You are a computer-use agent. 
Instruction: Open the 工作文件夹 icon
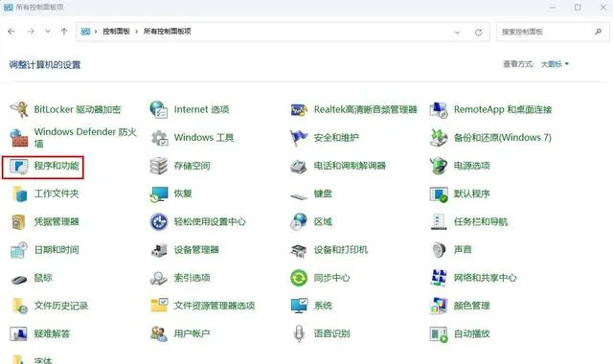click(x=19, y=193)
